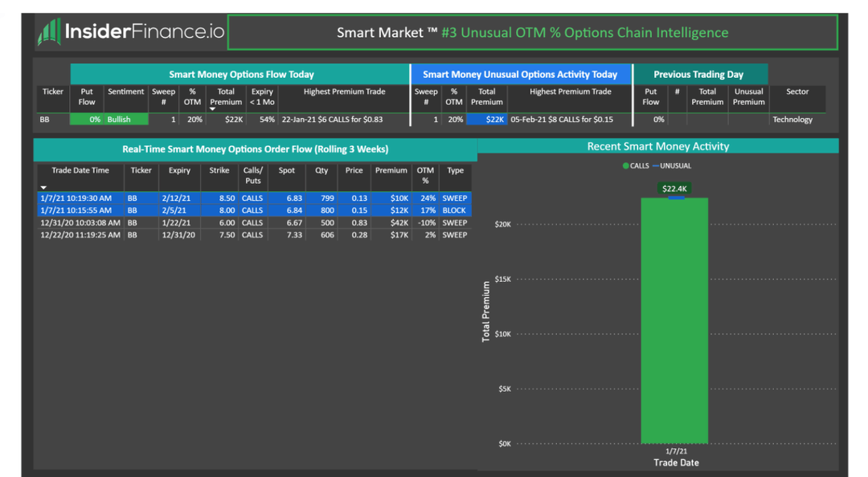Click the sort triangle under Trade Date Time
Viewport: 868px width, 477px height.
42,186
